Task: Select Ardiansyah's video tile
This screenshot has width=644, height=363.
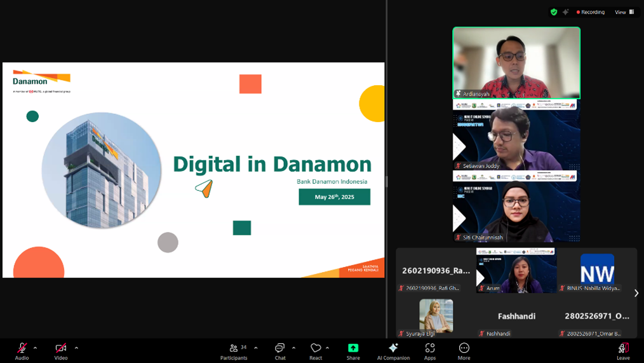Action: (516, 63)
